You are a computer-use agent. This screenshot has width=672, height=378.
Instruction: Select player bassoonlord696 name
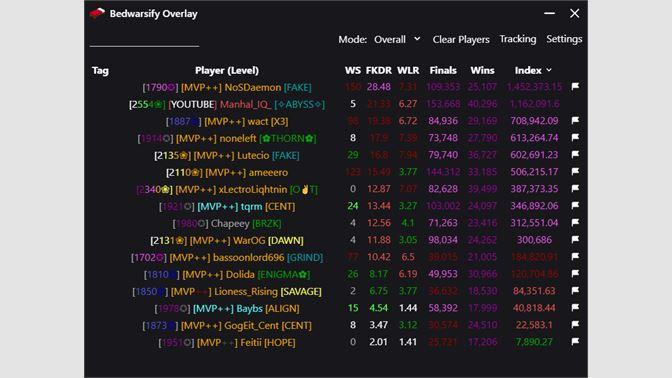(249, 258)
